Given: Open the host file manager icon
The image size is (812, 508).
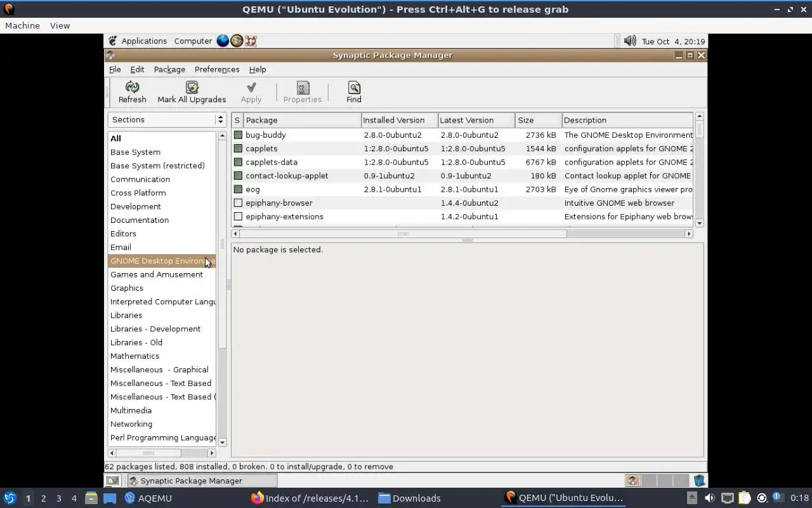Looking at the screenshot, I should (x=91, y=498).
